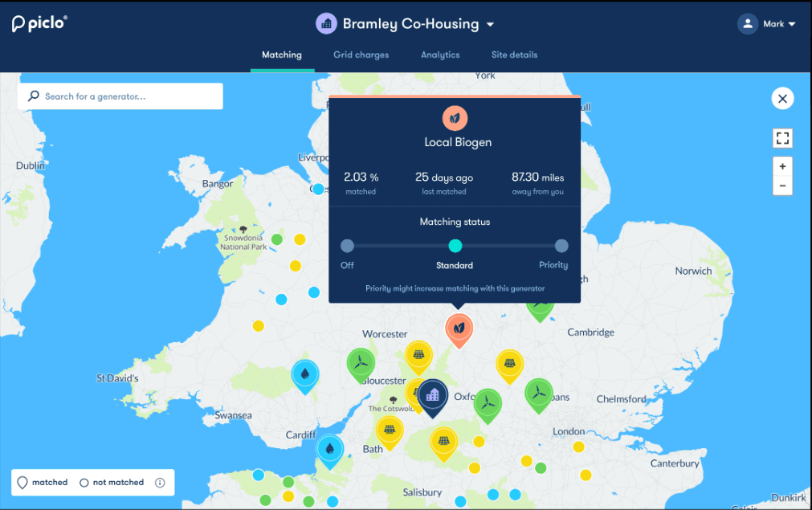The height and width of the screenshot is (510, 812).
Task: Zoom out the map with minus button
Action: [x=782, y=186]
